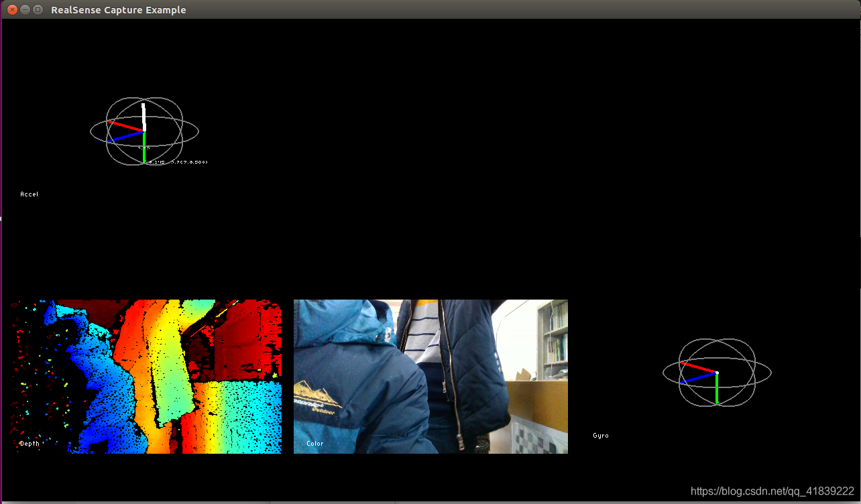Viewport: 861px width, 504px height.
Task: Click the "Depth" stream label
Action: (30, 444)
